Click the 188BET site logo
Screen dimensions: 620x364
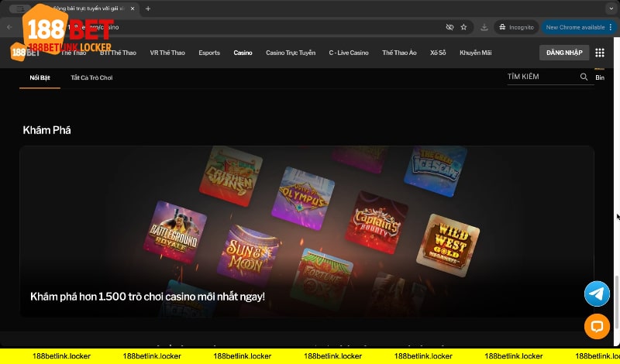pyautogui.click(x=25, y=53)
